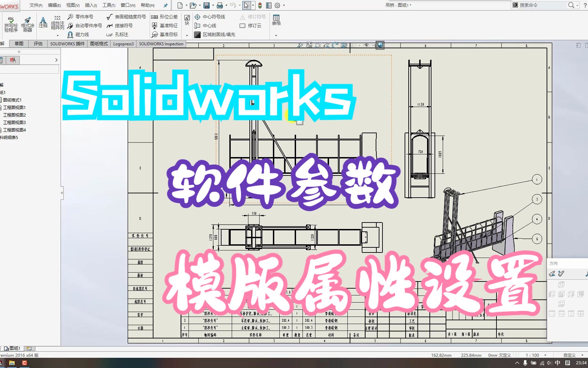Insert a 中心线 centerline
This screenshot has width=588, height=368.
coord(205,26)
